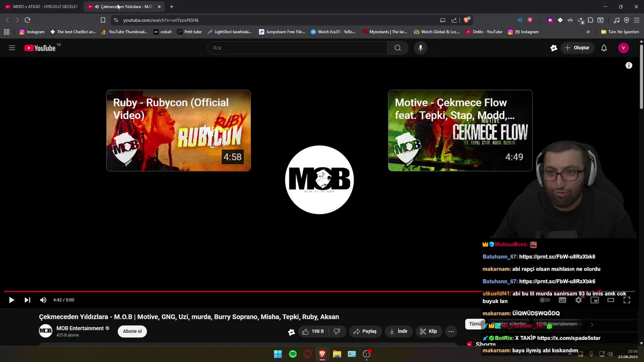
Task: Open Spotify from the taskbar
Action: click(293, 354)
